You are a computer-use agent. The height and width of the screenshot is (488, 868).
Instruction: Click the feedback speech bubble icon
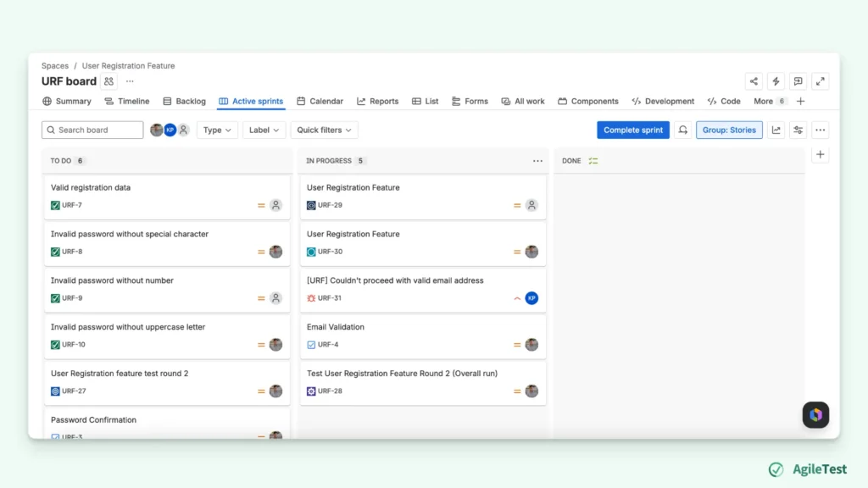coord(798,81)
